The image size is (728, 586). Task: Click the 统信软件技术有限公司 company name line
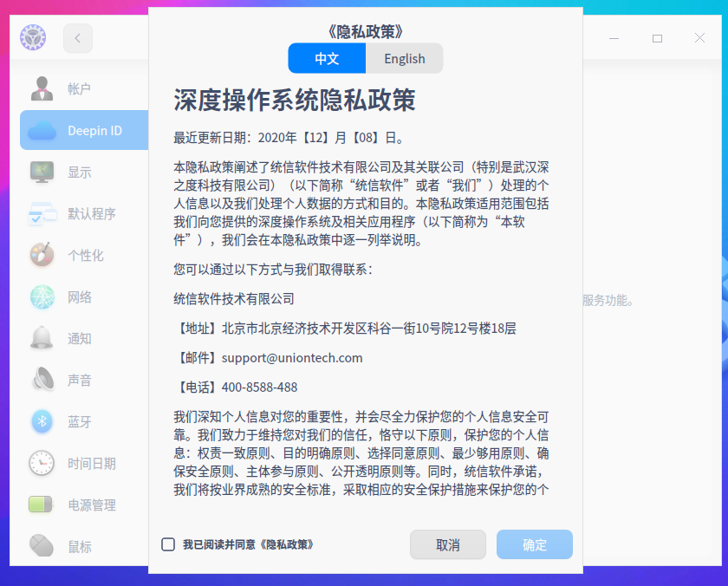[234, 299]
